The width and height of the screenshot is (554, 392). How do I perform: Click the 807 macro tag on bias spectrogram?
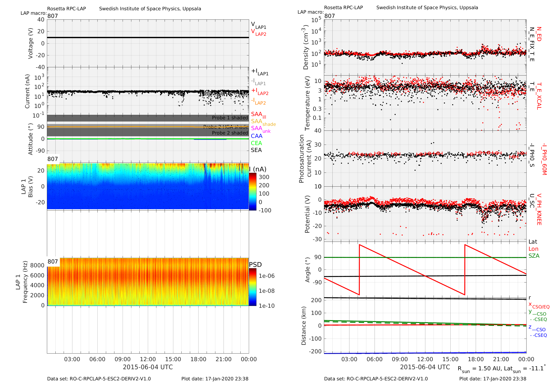tap(52, 159)
